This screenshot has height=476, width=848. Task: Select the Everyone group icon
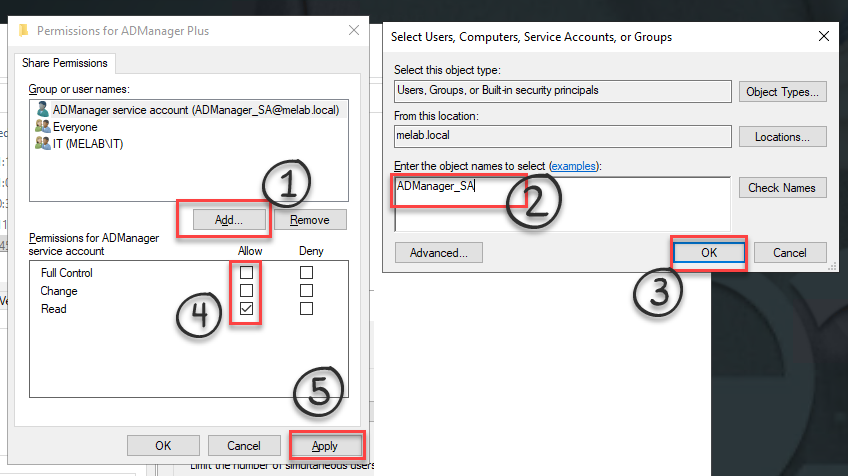coord(42,127)
